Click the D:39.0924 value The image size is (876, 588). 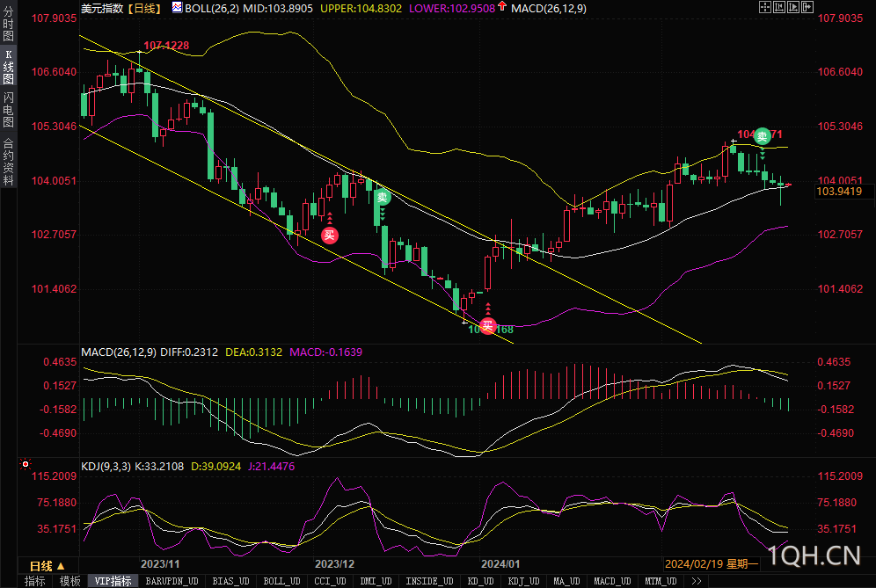pyautogui.click(x=215, y=466)
